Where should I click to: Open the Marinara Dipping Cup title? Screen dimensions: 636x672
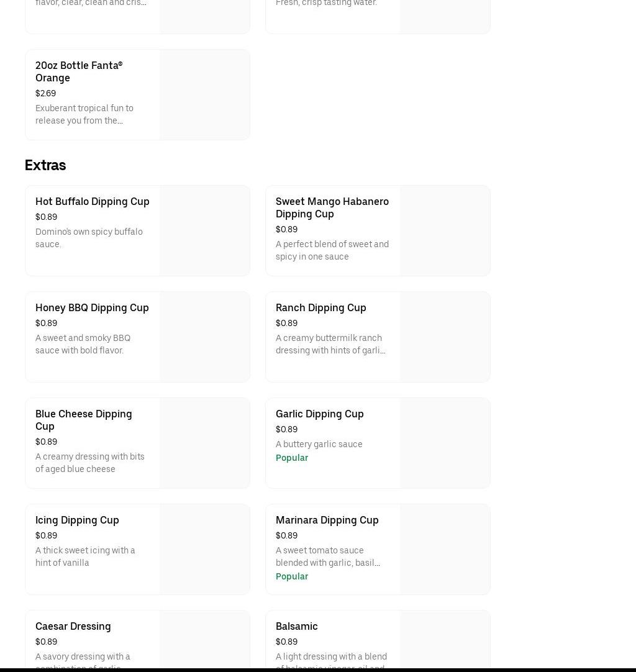(x=327, y=520)
